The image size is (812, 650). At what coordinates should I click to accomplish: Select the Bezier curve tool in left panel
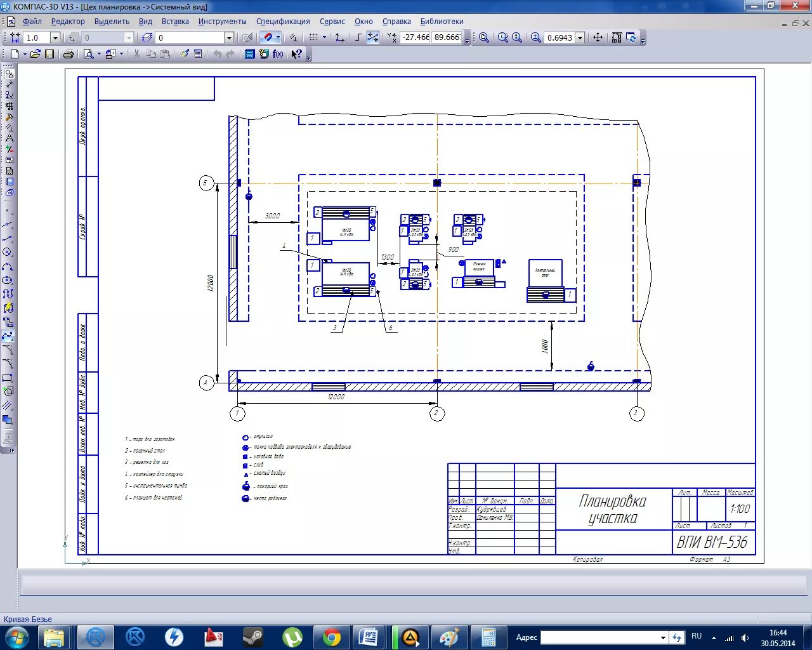[8, 336]
